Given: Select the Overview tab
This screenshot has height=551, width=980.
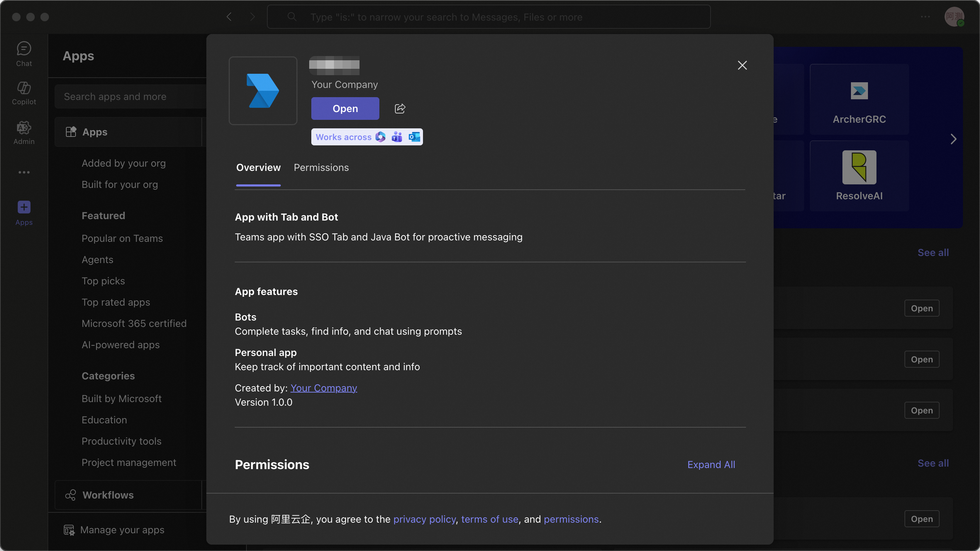Looking at the screenshot, I should tap(258, 167).
